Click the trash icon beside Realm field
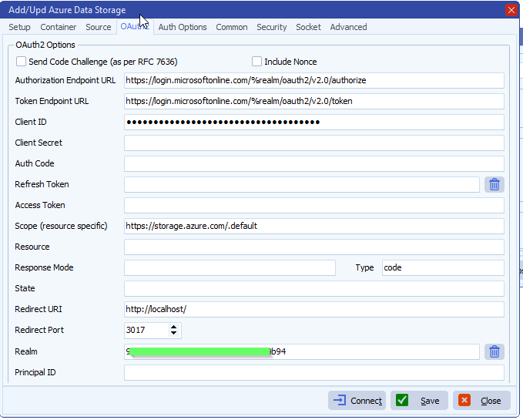Screen dimensions: 523x420 click(x=494, y=351)
